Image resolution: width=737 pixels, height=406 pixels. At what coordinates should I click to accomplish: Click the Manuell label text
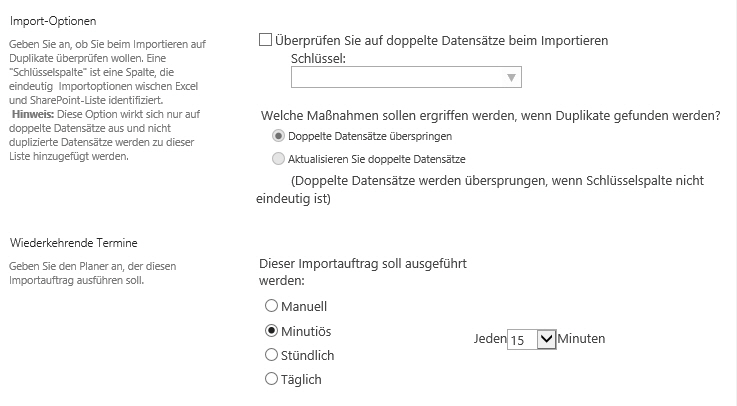coord(304,306)
